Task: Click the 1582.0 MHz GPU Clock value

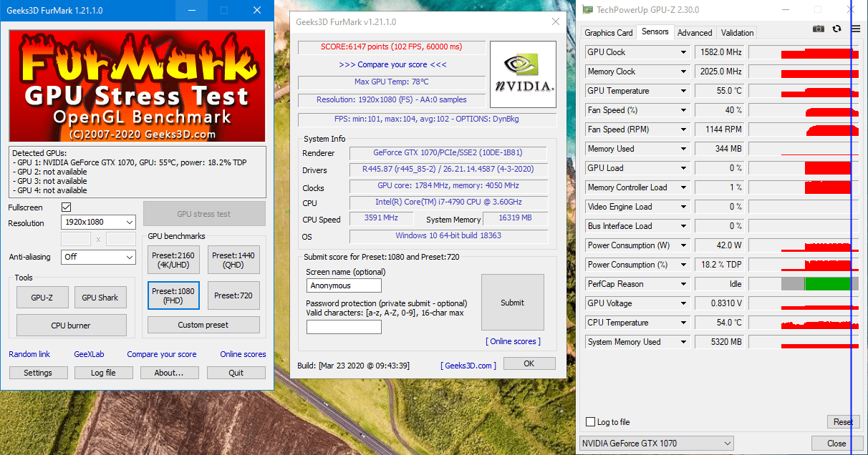Action: click(720, 52)
